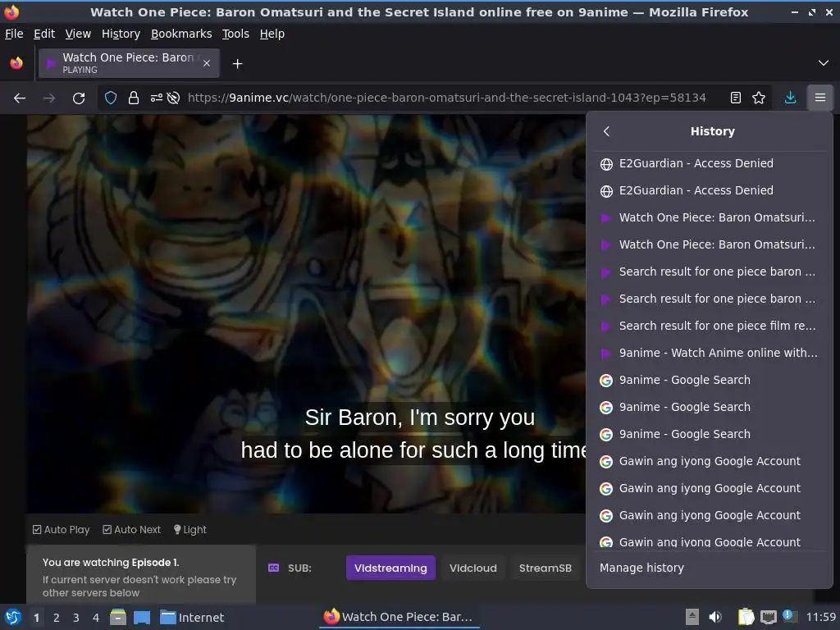Click the clock showing 11:59
This screenshot has height=630, width=840.
pyautogui.click(x=821, y=617)
